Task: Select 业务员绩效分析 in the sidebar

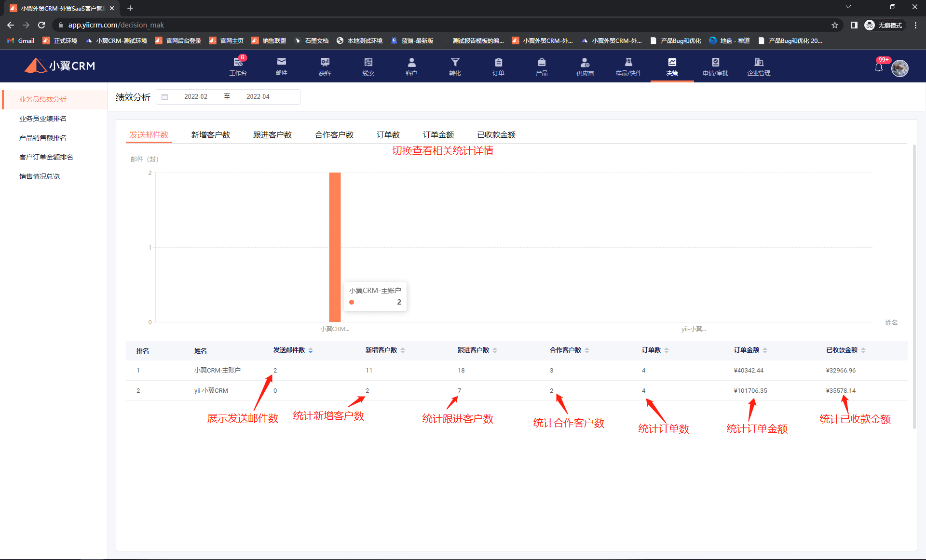Action: click(55, 99)
